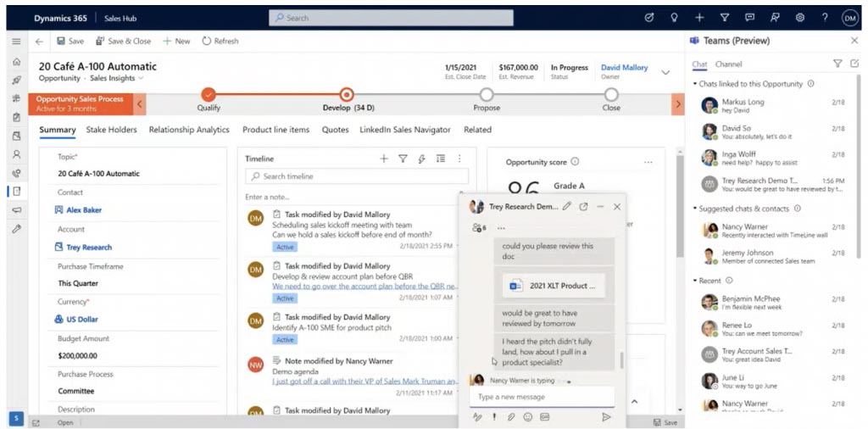Open chat format text icon
Image resolution: width=868 pixels, height=429 pixels.
[x=478, y=417]
